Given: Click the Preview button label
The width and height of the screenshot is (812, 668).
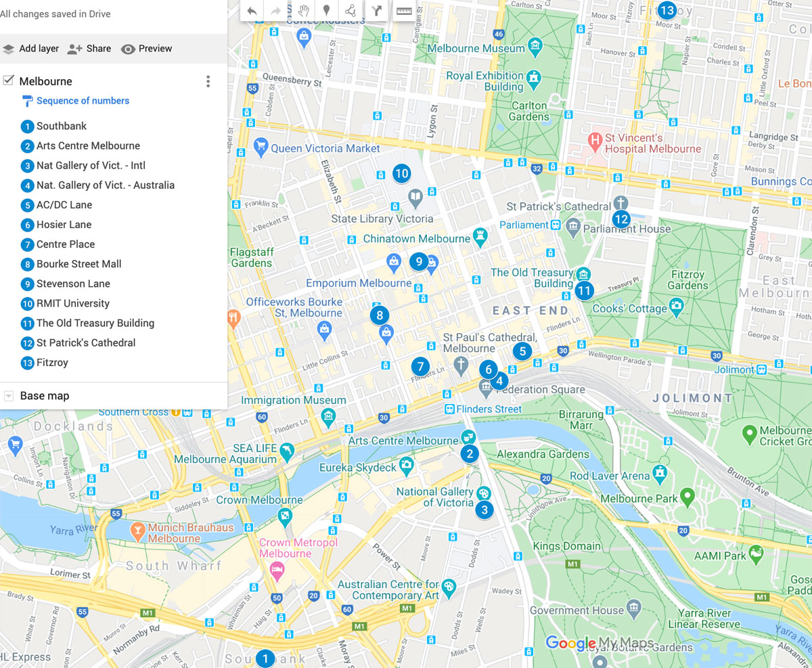Looking at the screenshot, I should coord(156,49).
